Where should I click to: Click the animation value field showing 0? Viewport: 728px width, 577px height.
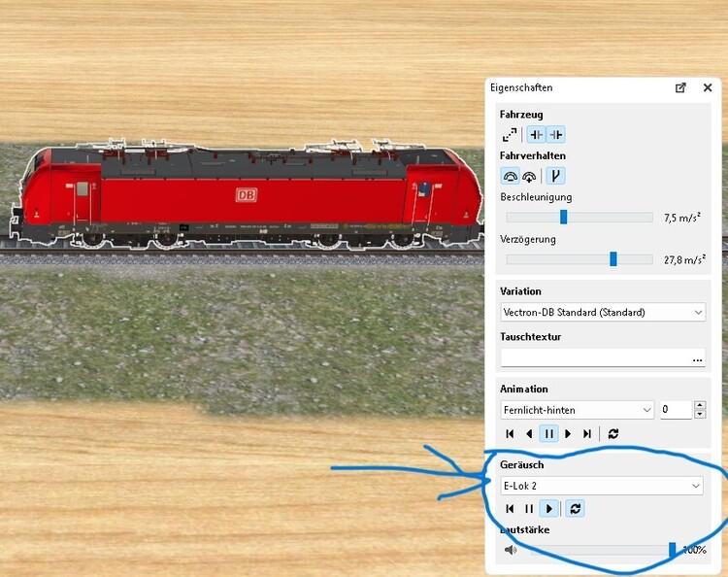[676, 410]
